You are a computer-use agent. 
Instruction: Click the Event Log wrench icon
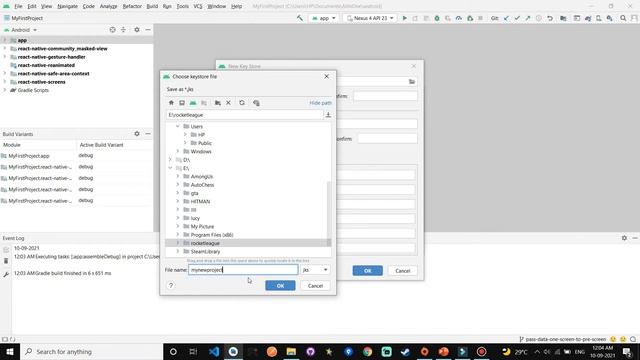click(6, 275)
